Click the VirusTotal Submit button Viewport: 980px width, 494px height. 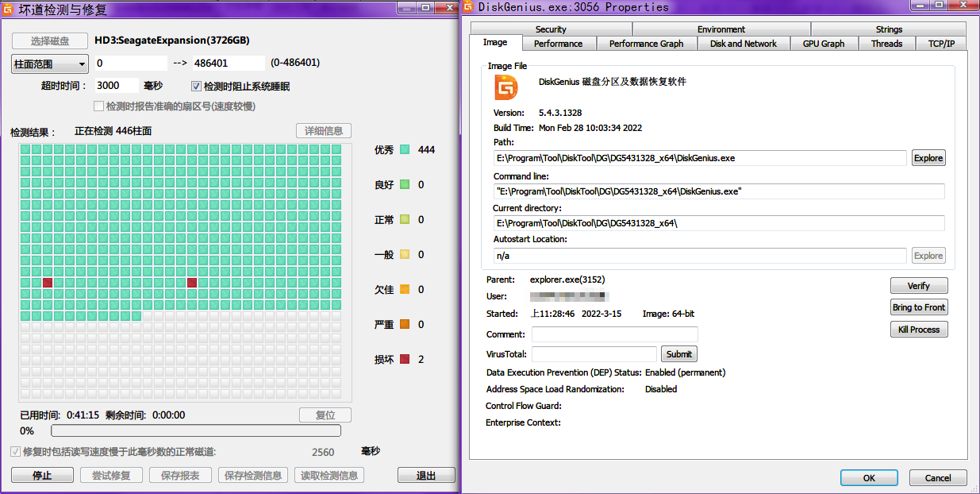(678, 354)
